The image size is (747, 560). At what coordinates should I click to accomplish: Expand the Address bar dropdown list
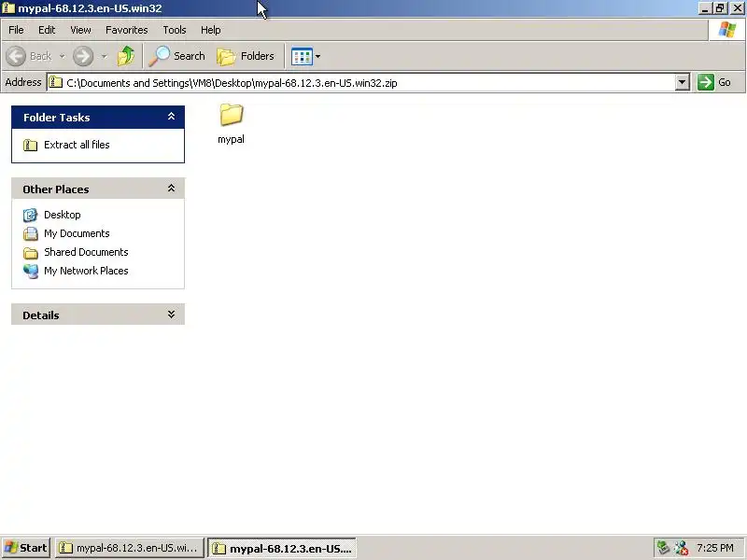tap(683, 83)
